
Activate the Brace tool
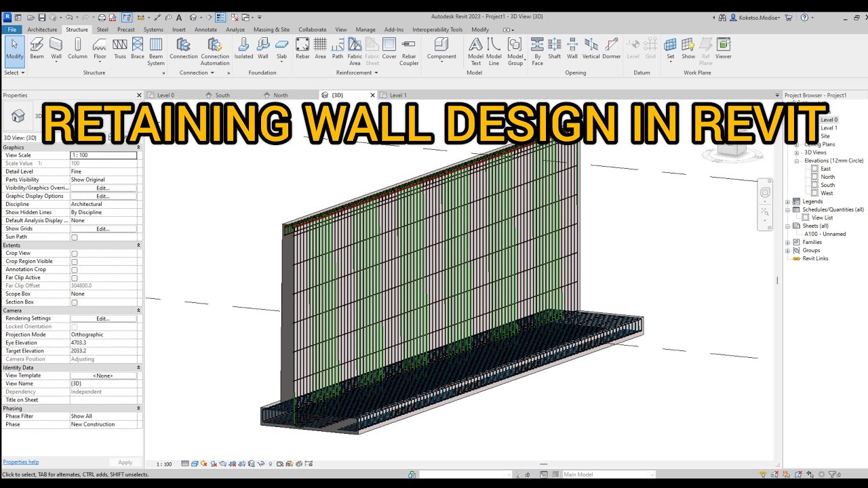point(138,49)
